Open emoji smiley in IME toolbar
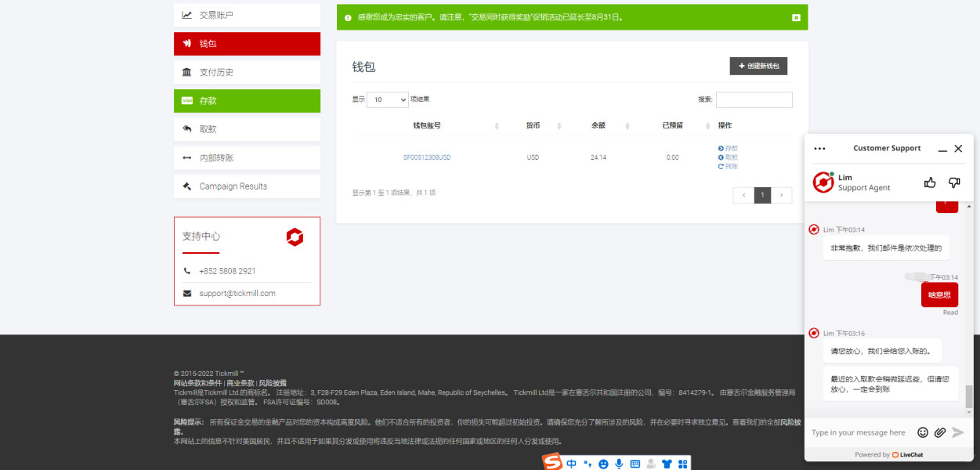The image size is (980, 470). tap(603, 464)
